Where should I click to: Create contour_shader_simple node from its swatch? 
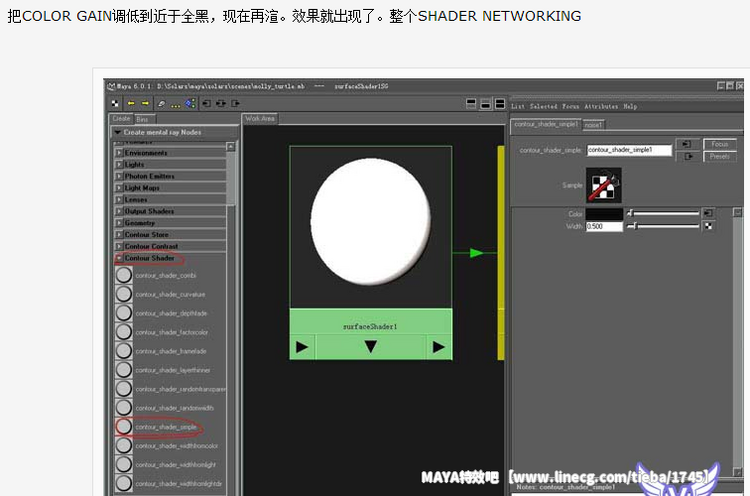(124, 427)
